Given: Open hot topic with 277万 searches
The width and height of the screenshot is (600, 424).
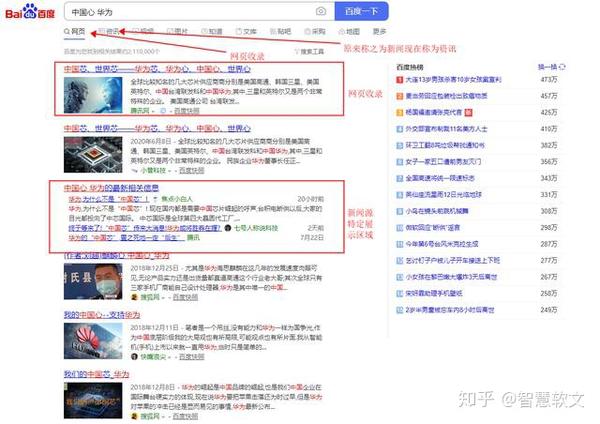Looking at the screenshot, I should pos(453,261).
